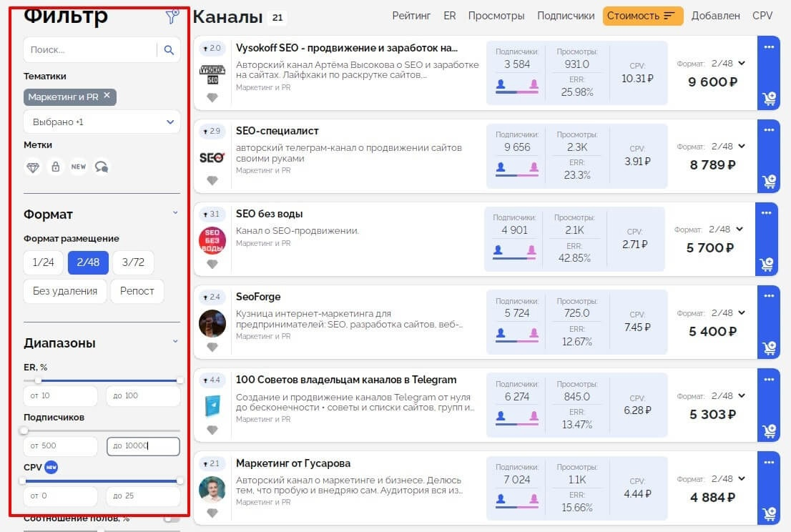The height and width of the screenshot is (532, 791).
Task: Favorite the Vysokoff SEO channel heart
Action: tap(212, 97)
